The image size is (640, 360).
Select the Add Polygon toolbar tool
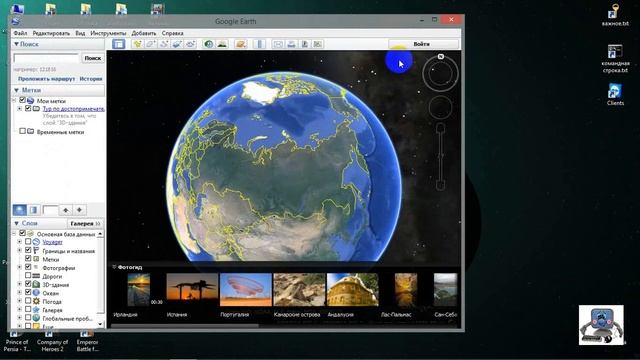151,44
